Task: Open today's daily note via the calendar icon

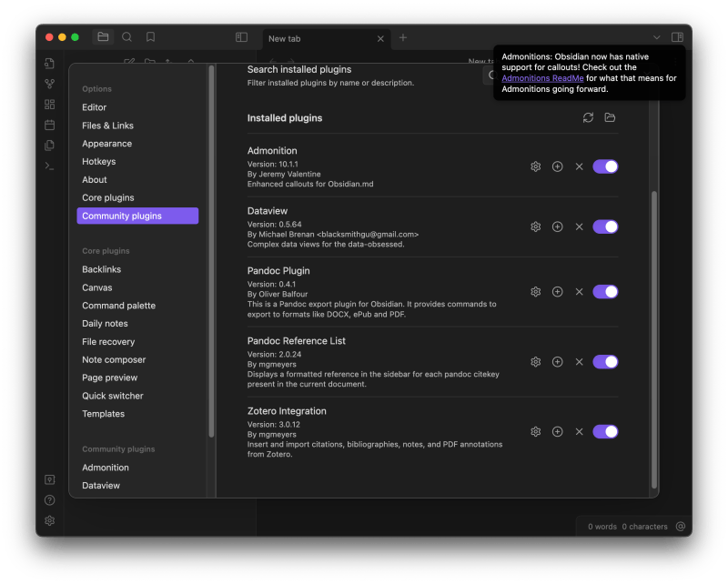Action: point(49,125)
